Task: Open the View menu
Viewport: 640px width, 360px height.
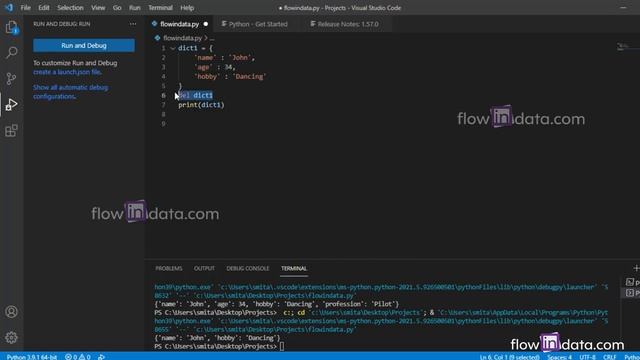Action: pos(98,8)
